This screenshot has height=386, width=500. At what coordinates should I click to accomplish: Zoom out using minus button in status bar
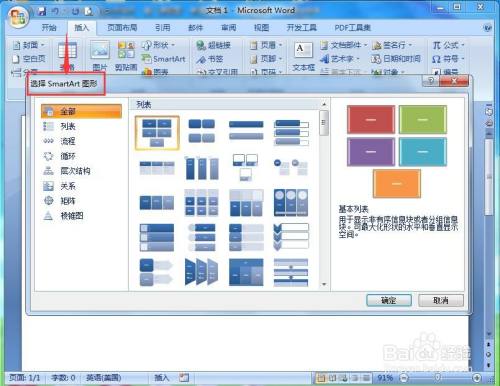click(x=404, y=378)
